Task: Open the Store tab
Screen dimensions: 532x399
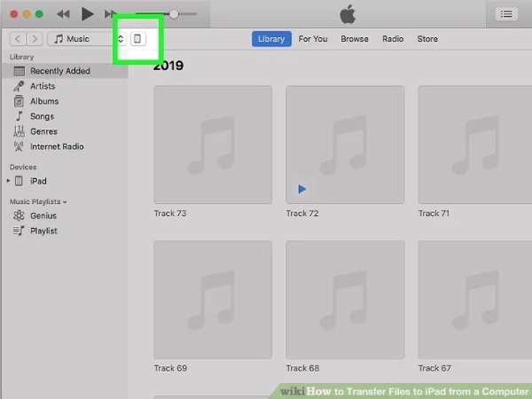Action: click(427, 39)
